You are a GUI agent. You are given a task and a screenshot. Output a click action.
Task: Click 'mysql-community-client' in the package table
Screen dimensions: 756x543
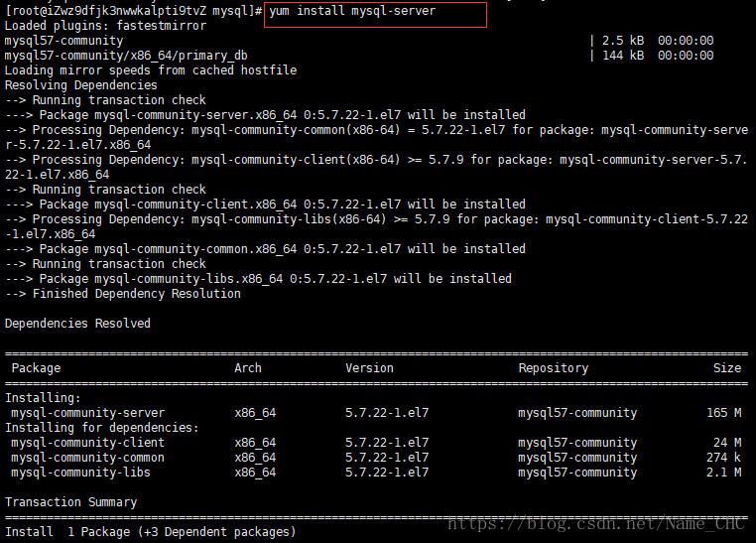click(x=88, y=443)
